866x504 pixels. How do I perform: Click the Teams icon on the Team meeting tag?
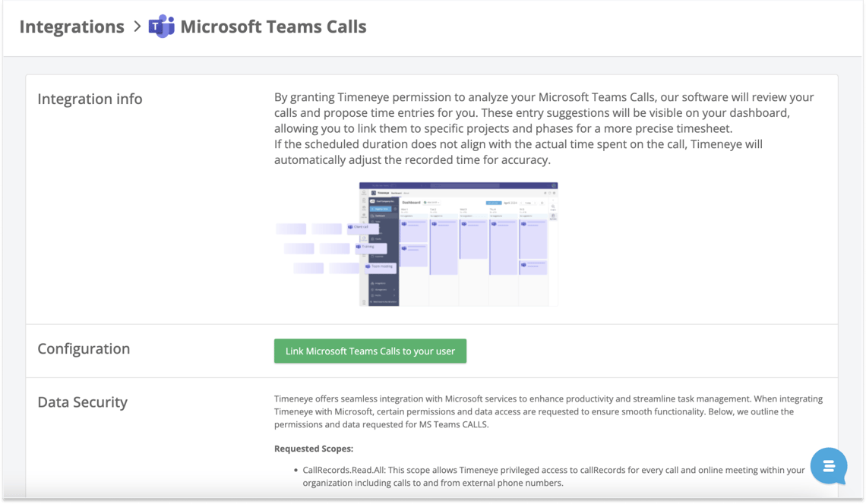[368, 266]
